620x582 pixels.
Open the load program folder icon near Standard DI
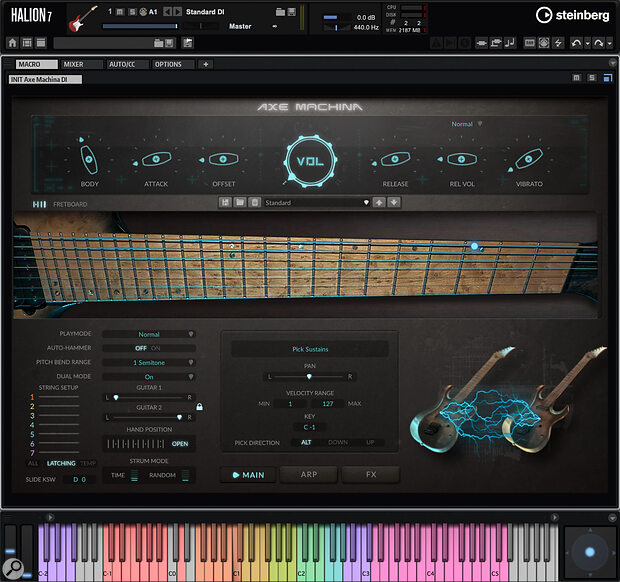point(280,12)
